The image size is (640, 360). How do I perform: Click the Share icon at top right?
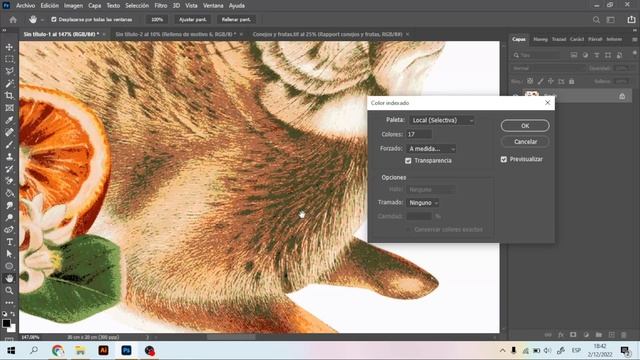631,20
